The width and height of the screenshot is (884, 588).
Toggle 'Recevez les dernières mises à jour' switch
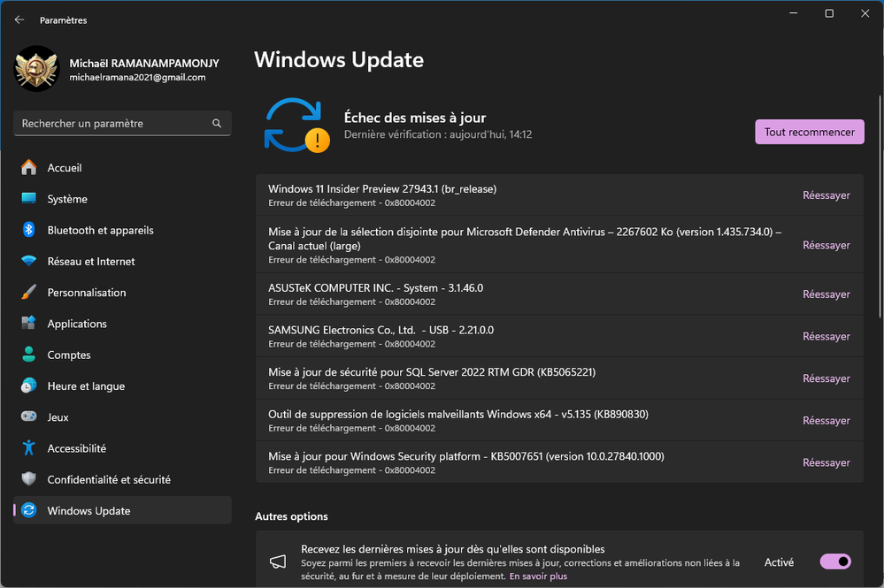click(x=835, y=561)
